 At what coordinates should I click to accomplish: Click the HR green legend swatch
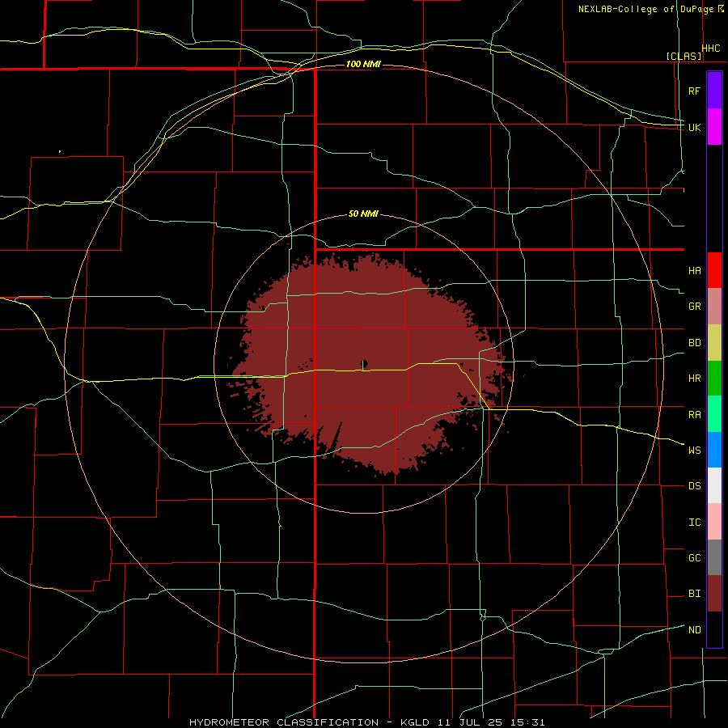pos(714,379)
